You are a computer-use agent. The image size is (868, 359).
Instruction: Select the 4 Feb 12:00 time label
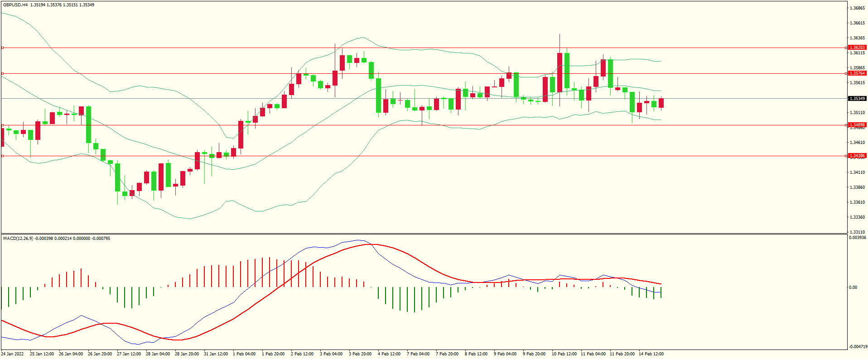pos(389,354)
